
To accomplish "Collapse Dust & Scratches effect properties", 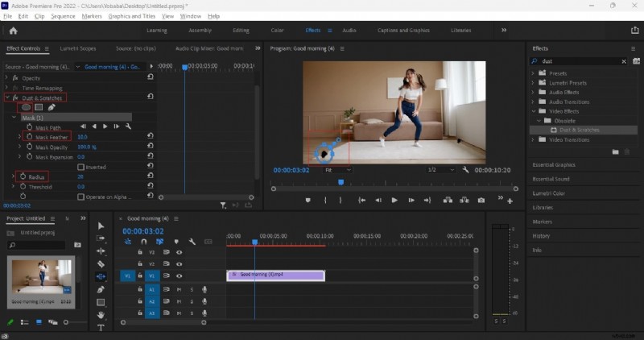I will click(6, 97).
